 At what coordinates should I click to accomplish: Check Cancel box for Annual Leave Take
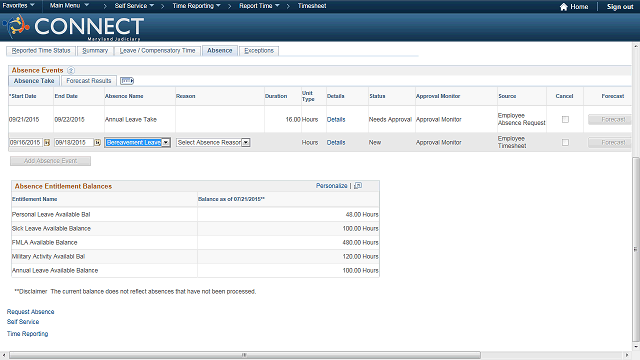(565, 120)
